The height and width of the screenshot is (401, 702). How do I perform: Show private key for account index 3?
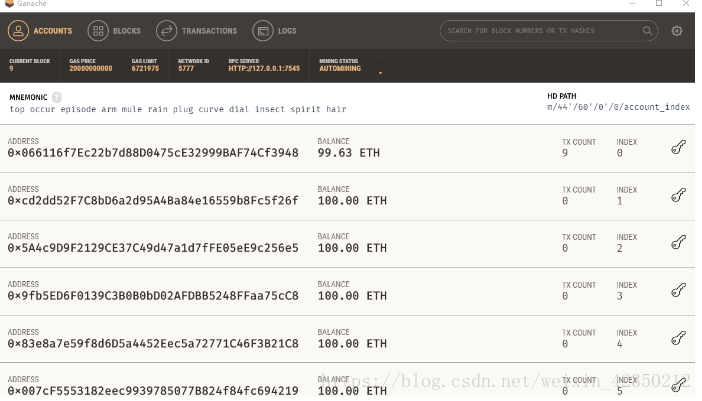click(x=678, y=290)
